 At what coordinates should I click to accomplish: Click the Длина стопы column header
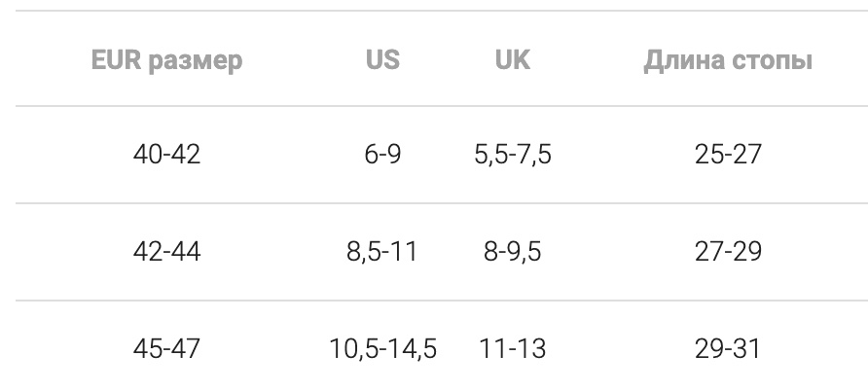(x=728, y=60)
